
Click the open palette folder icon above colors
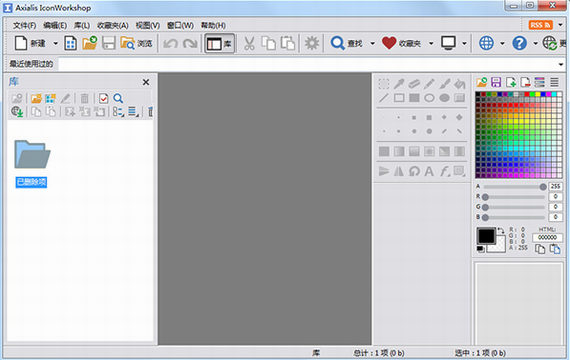point(482,82)
